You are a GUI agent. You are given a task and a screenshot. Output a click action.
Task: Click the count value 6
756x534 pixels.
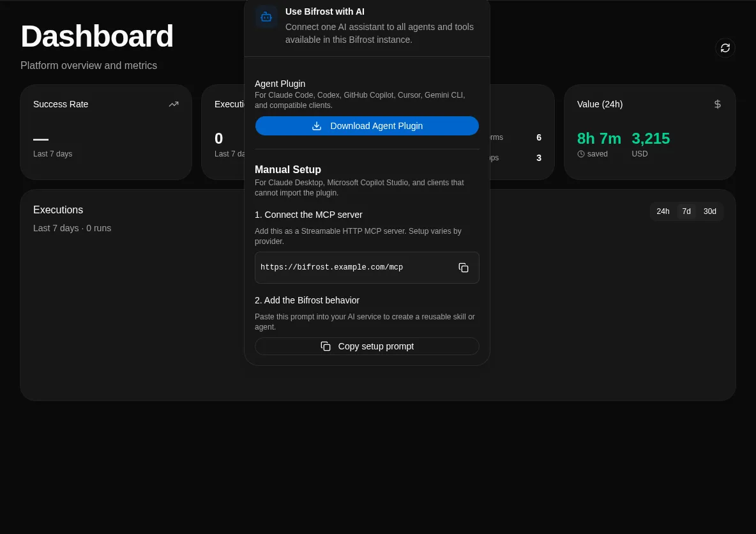pos(538,137)
